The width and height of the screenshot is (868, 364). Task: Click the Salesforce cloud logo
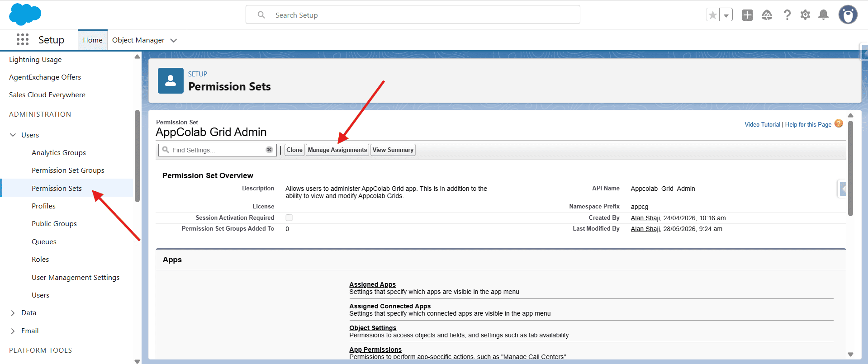pyautogui.click(x=25, y=14)
